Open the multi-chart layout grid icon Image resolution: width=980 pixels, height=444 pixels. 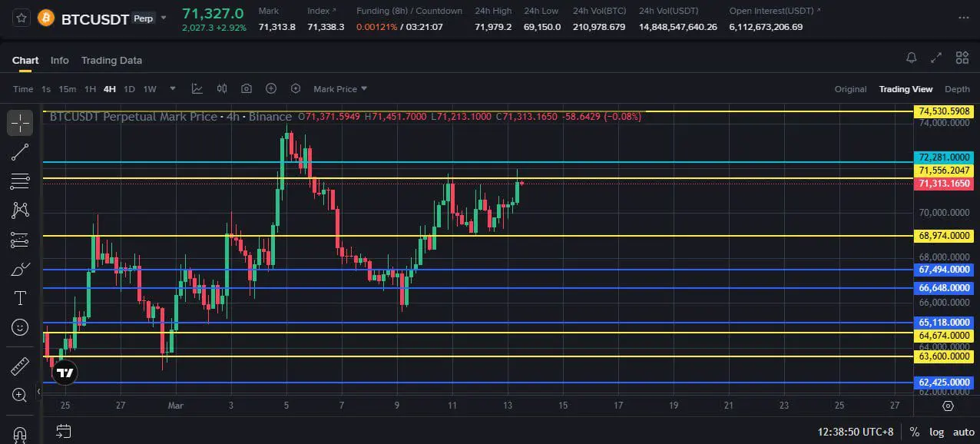(x=962, y=58)
